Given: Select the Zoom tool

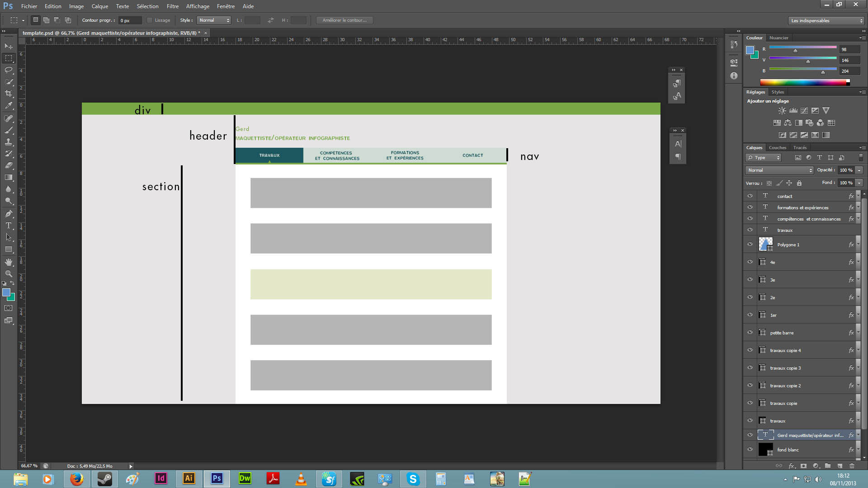Looking at the screenshot, I should (x=9, y=274).
